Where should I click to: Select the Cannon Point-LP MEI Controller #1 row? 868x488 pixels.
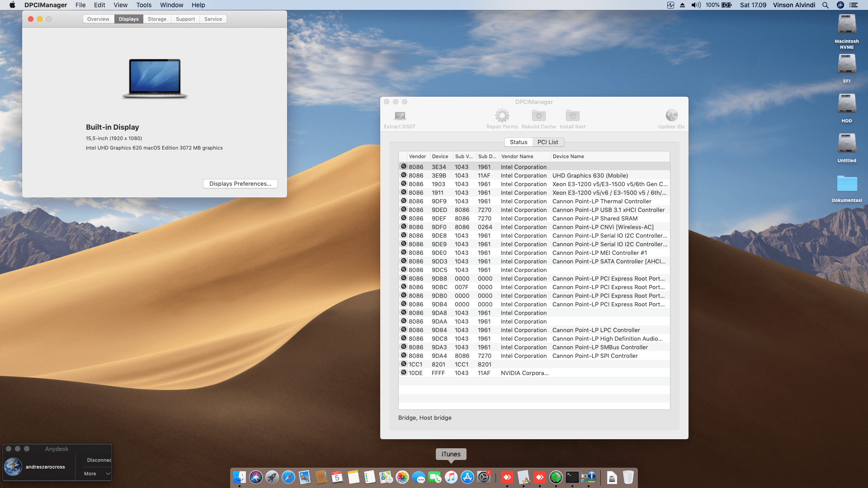coord(534,253)
